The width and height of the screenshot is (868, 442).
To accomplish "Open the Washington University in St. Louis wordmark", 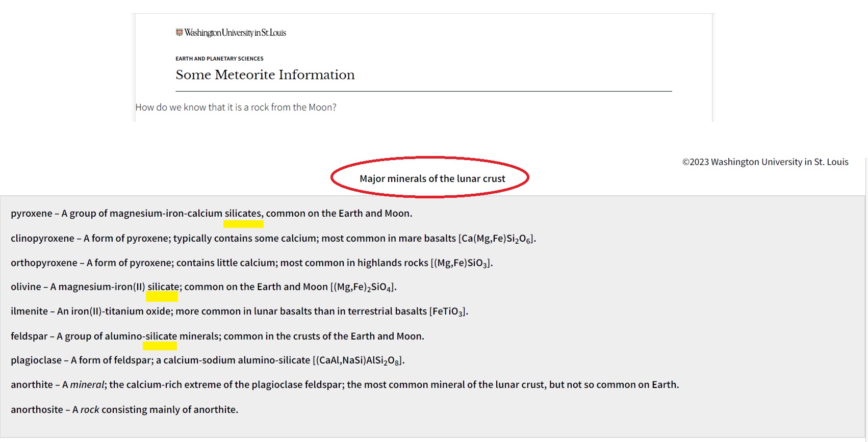I will click(x=235, y=33).
